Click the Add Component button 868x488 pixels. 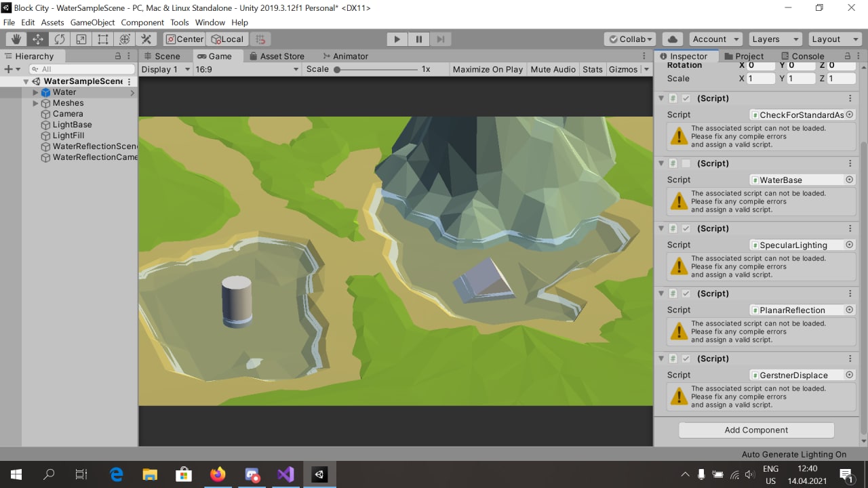(x=756, y=430)
